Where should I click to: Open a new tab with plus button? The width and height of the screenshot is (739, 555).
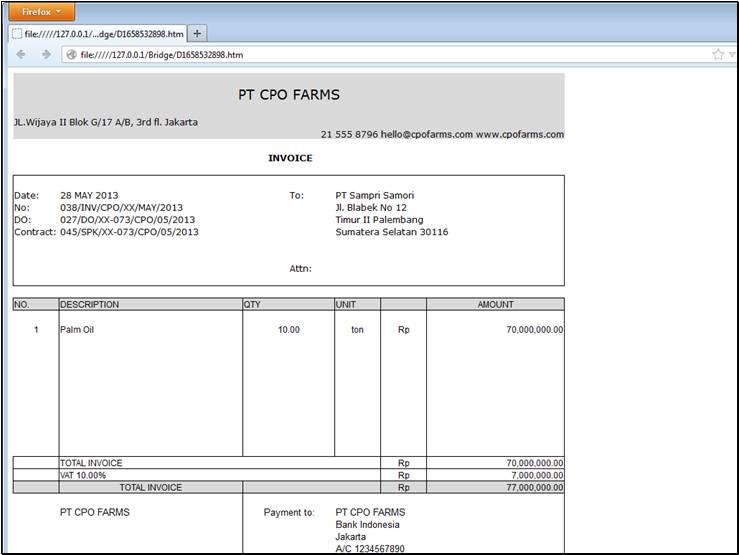tap(197, 33)
